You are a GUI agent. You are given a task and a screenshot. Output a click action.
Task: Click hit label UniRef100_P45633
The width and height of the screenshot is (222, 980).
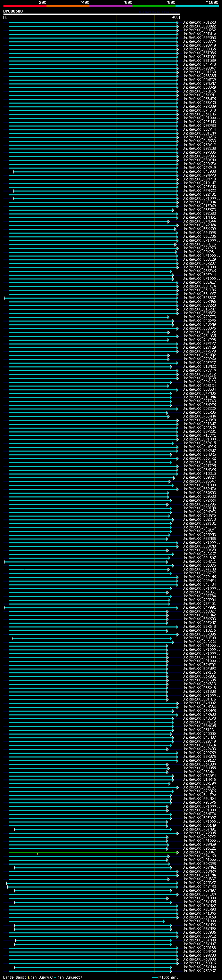click(199, 141)
